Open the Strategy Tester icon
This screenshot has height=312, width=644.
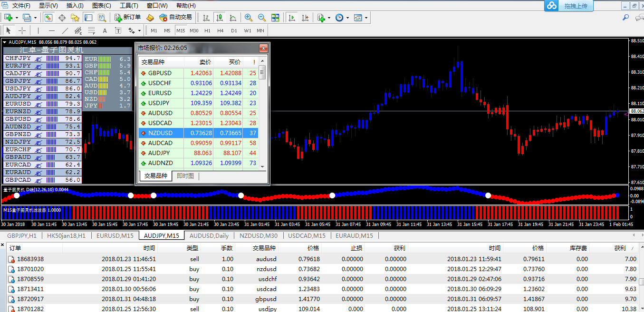coord(102,18)
